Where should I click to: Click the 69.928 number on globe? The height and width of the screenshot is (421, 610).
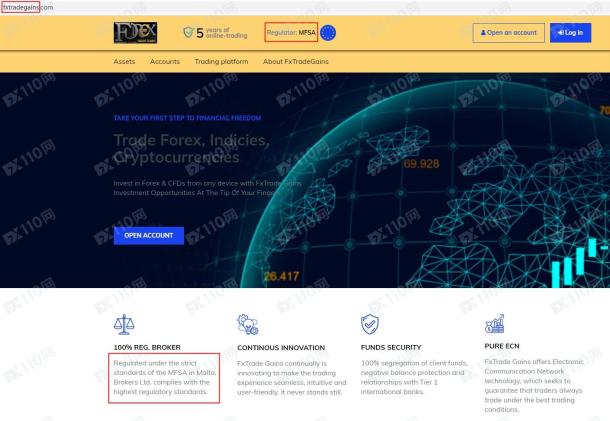pos(421,164)
